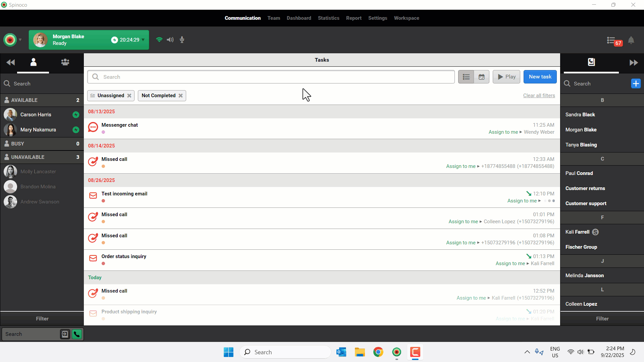
Task: Remove the Not Completed filter chip
Action: point(180,96)
